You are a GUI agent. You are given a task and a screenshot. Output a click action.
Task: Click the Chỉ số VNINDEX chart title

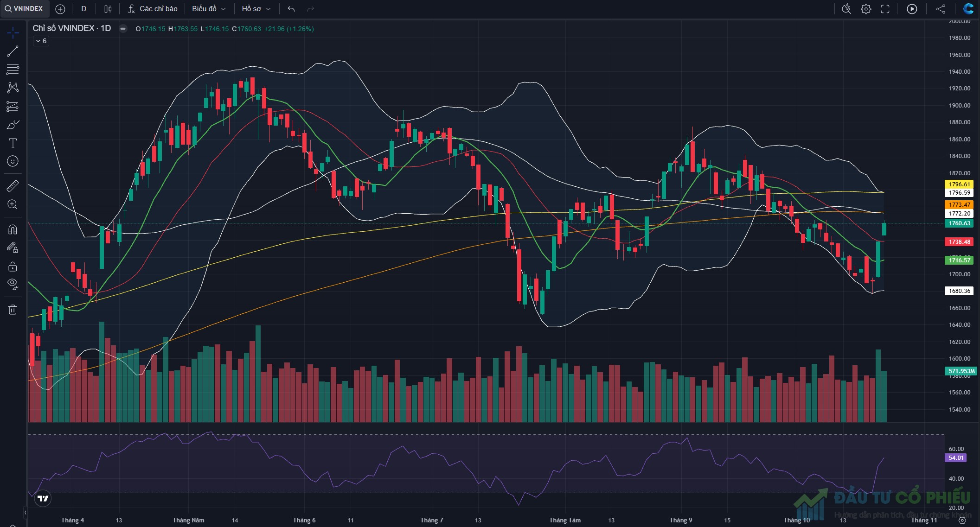coord(72,28)
